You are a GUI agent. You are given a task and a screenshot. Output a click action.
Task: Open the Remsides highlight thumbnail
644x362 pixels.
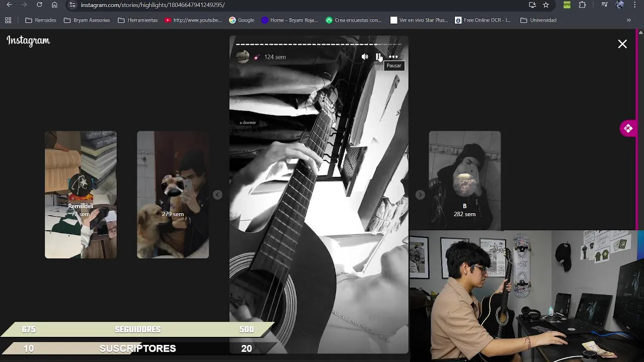(80, 195)
